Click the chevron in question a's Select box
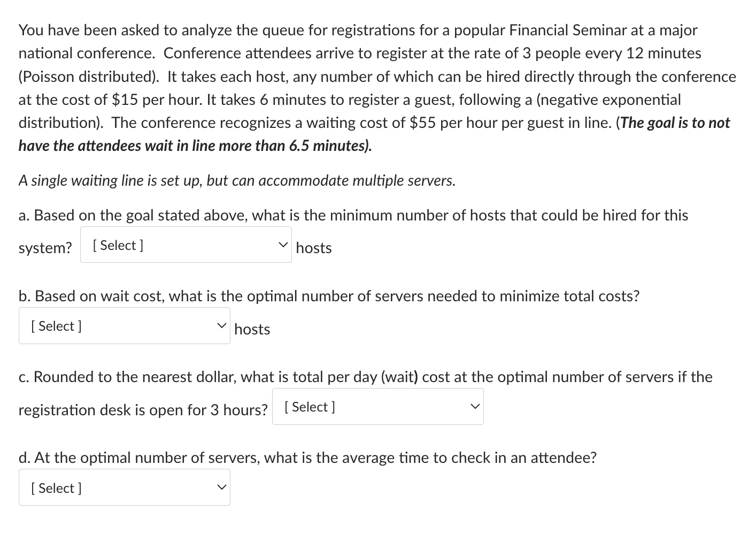 (282, 244)
